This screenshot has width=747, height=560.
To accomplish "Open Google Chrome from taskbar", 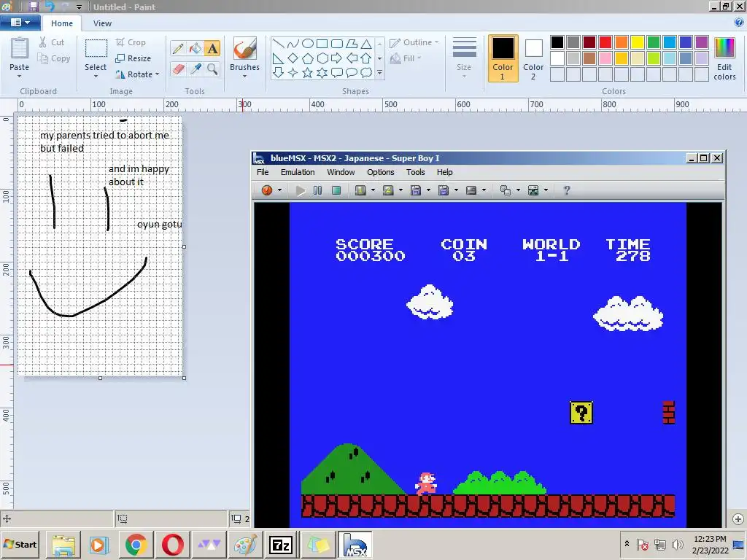I will click(136, 545).
